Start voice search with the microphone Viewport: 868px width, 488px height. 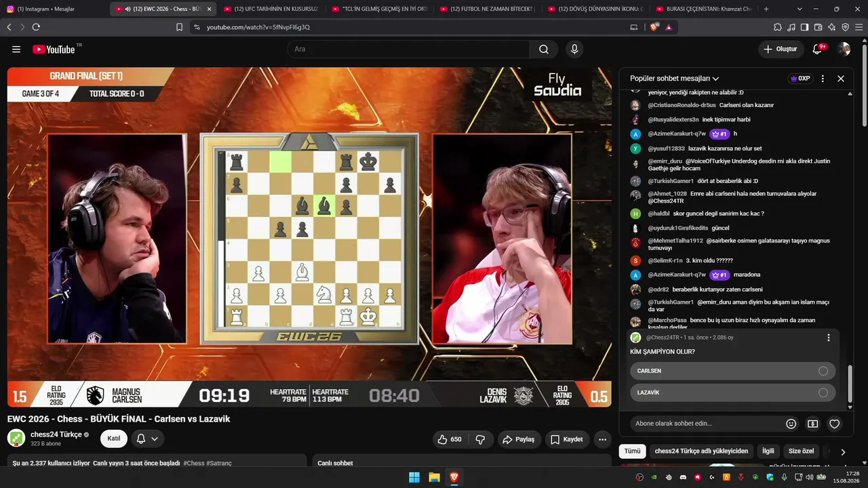tap(574, 49)
